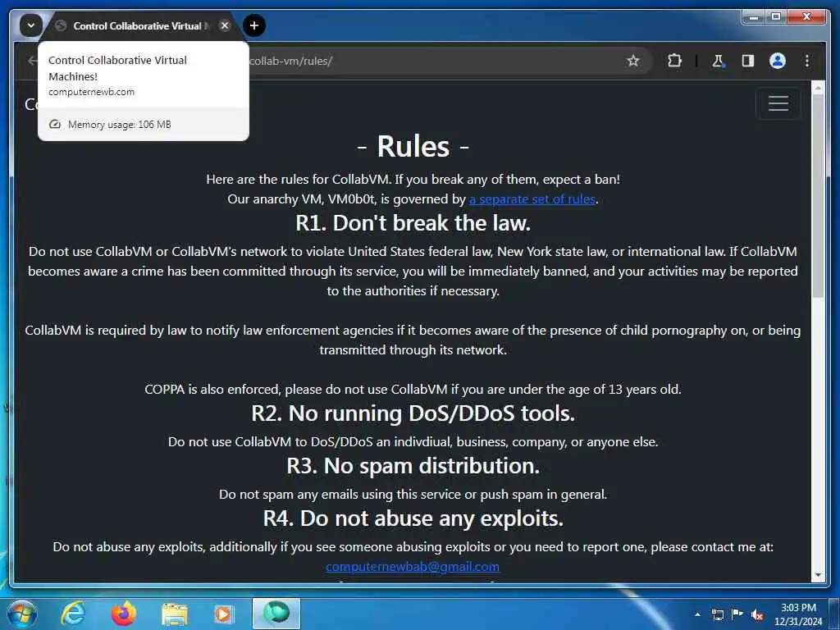
Task: Click the 'R4. Do not abuse any exploits.' heading
Action: pos(413,518)
